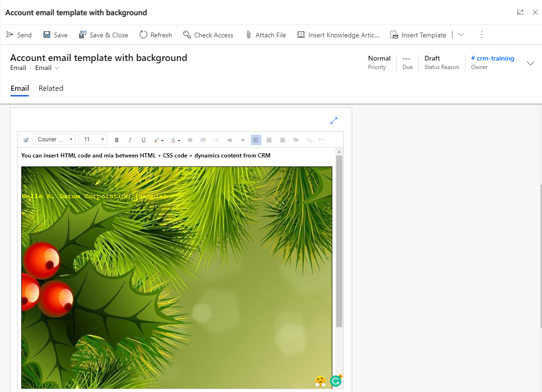Select the Email tab
This screenshot has height=392, width=542.
click(x=19, y=88)
